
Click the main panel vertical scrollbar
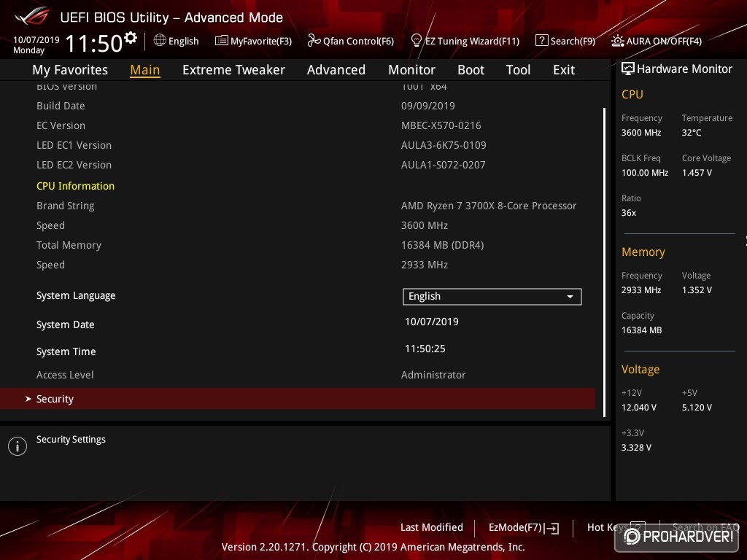605,262
